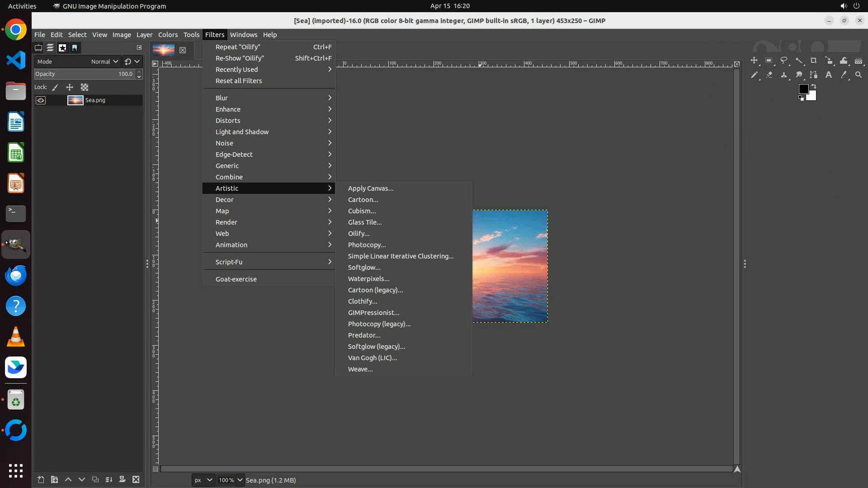Viewport: 868px width, 488px height.
Task: Select the Crop tool
Action: (x=814, y=61)
